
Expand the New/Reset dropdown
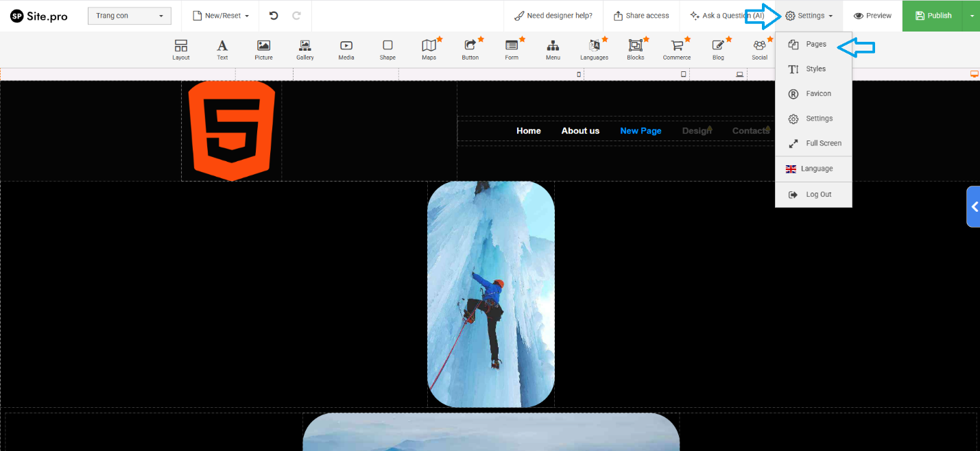click(x=220, y=16)
